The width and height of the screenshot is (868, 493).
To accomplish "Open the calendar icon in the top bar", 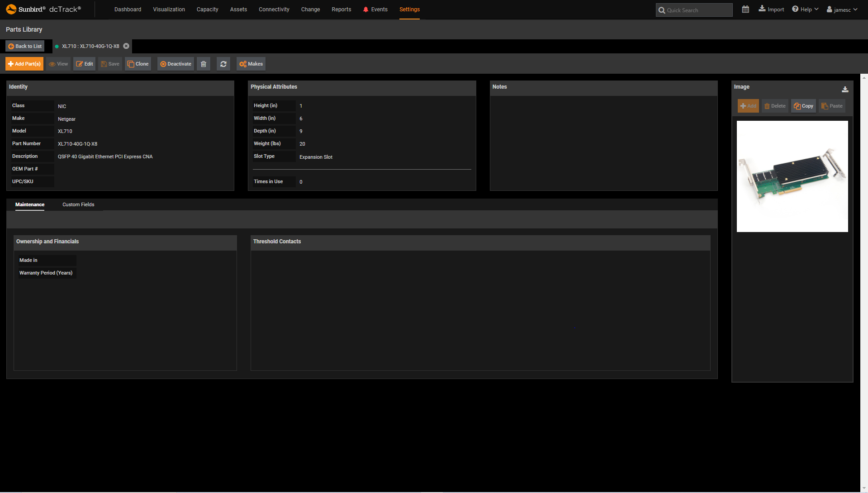I will (745, 9).
